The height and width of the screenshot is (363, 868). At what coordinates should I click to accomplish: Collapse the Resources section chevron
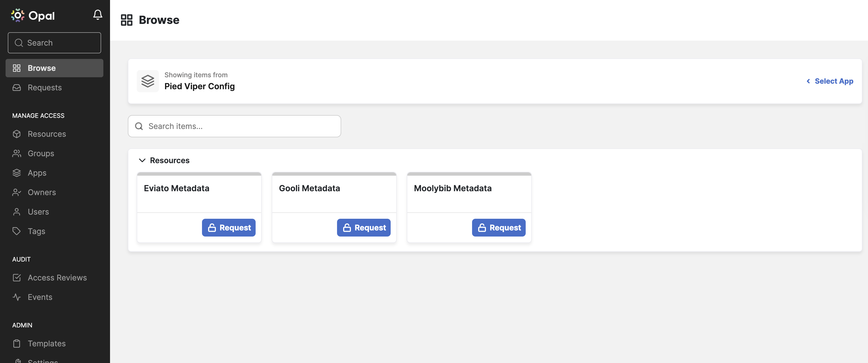(x=142, y=160)
